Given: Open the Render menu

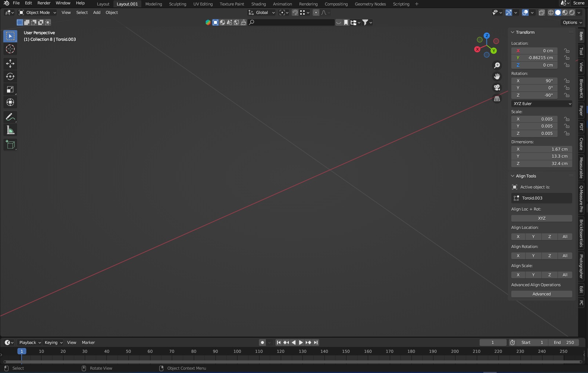Looking at the screenshot, I should (44, 3).
